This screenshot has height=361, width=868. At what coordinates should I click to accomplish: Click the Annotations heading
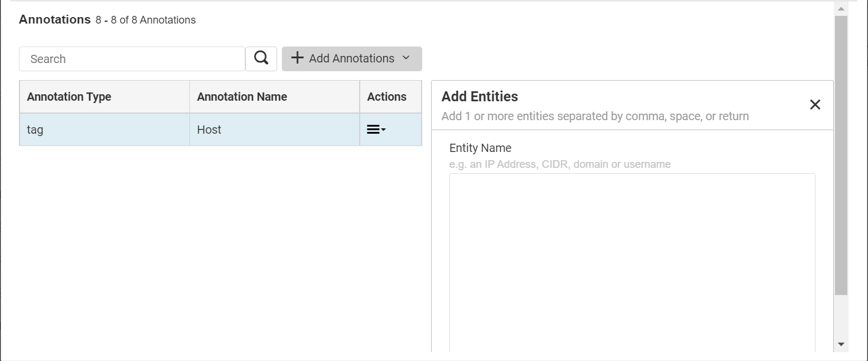pyautogui.click(x=54, y=19)
